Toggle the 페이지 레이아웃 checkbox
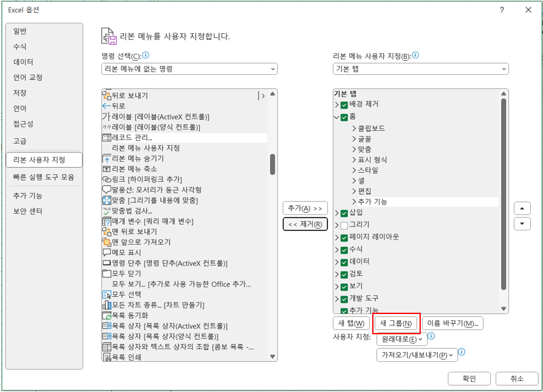Screen dimensions: 543x392 pos(344,238)
